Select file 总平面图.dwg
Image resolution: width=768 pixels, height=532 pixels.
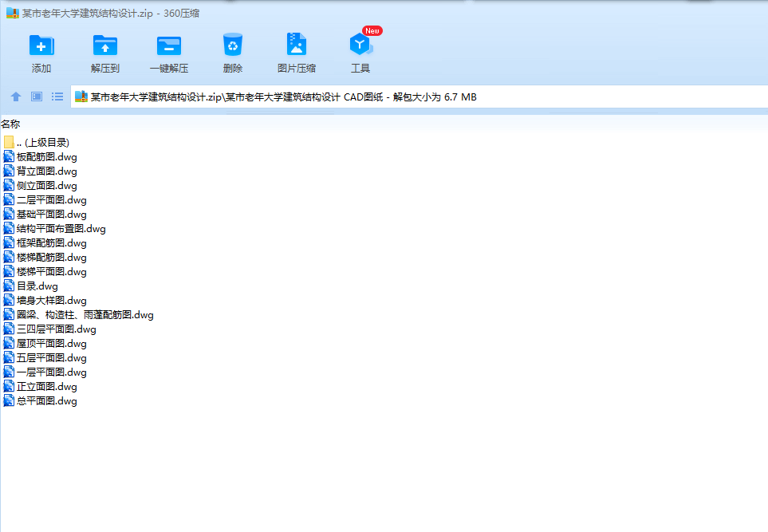(41, 401)
